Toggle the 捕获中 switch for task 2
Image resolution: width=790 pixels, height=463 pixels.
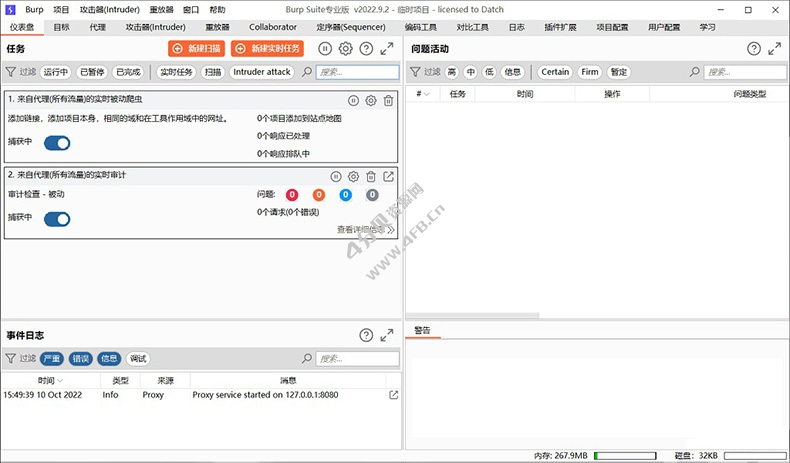[x=57, y=219]
